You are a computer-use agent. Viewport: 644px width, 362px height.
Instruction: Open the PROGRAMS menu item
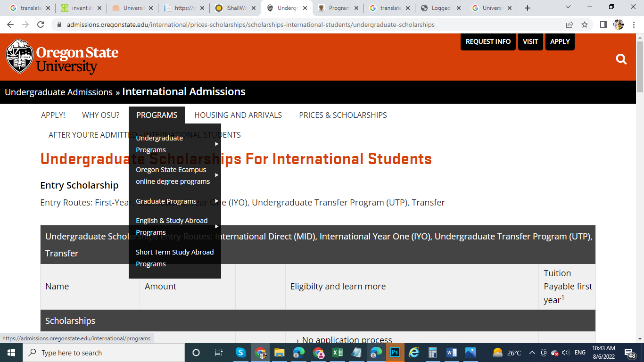pyautogui.click(x=157, y=115)
